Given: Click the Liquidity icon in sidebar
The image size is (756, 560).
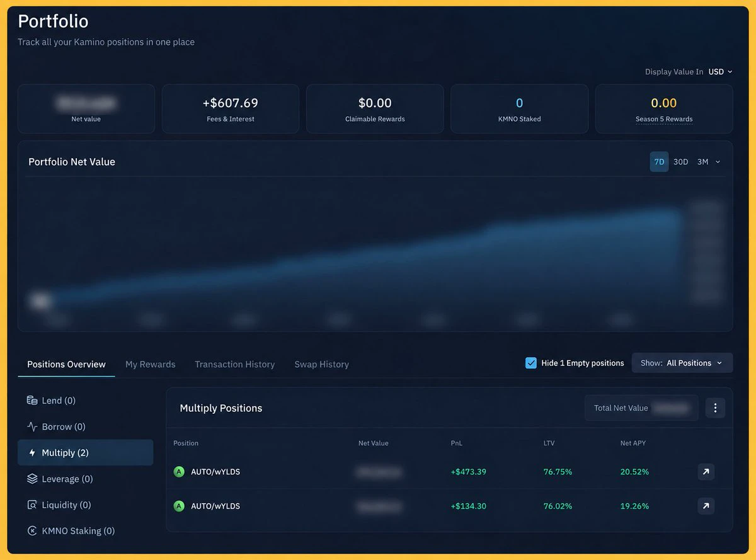Looking at the screenshot, I should pyautogui.click(x=32, y=505).
